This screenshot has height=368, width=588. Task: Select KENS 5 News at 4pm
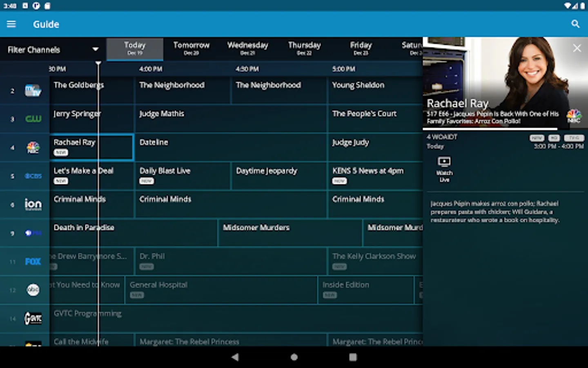[x=375, y=176]
